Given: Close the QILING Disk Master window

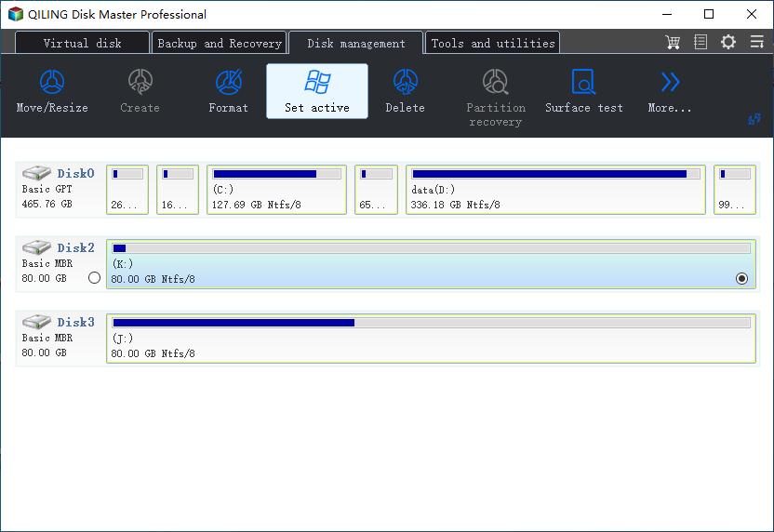Looking at the screenshot, I should pyautogui.click(x=752, y=14).
